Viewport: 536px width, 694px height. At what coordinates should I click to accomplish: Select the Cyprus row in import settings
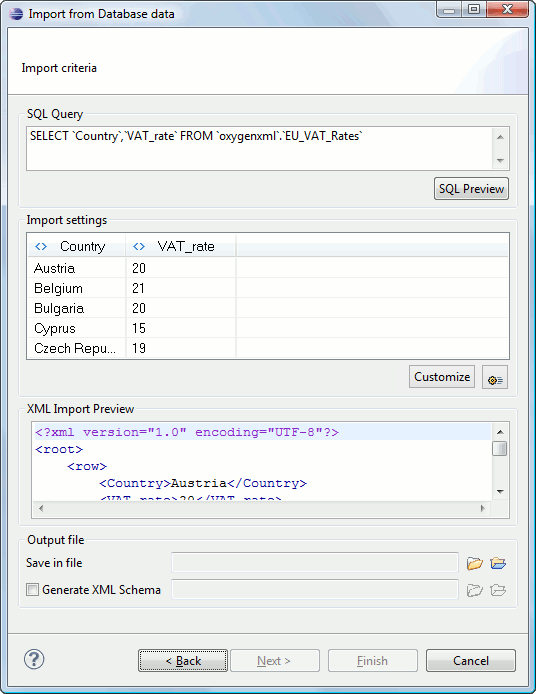(268, 328)
